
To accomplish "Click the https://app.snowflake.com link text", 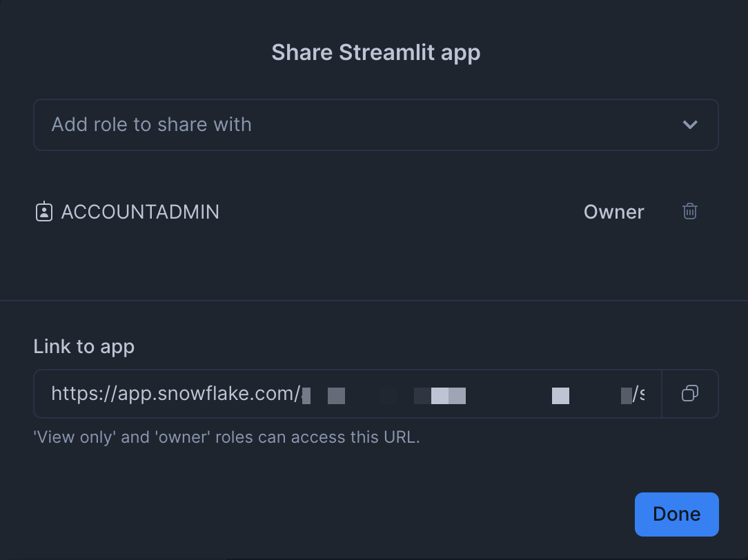I will point(176,394).
